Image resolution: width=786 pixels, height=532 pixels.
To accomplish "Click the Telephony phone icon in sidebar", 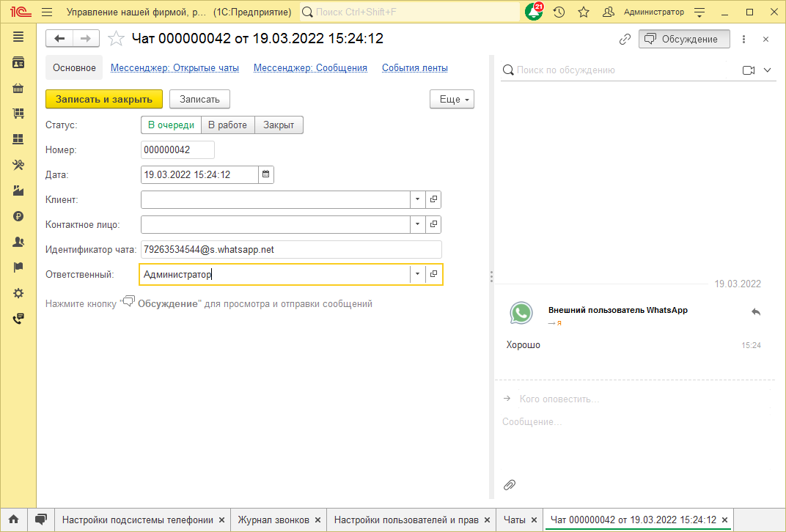I will point(18,318).
